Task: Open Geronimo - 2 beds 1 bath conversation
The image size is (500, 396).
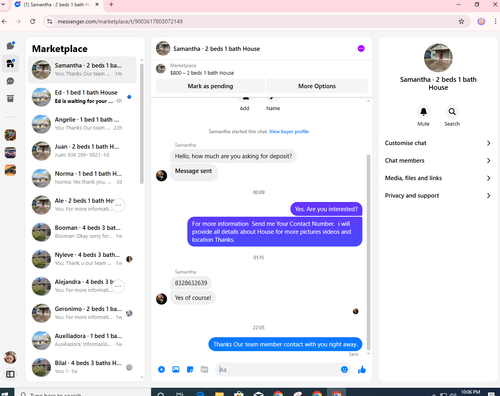Action: click(x=82, y=313)
